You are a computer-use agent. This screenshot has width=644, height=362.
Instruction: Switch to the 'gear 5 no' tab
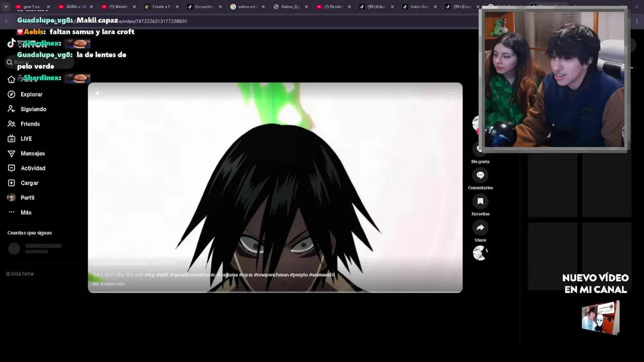coord(31,7)
